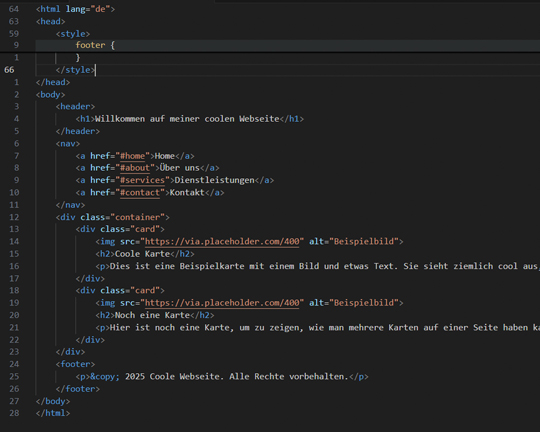Viewport: 540px width, 432px height.
Task: Click first div class="card" on line 13
Action: 120,229
